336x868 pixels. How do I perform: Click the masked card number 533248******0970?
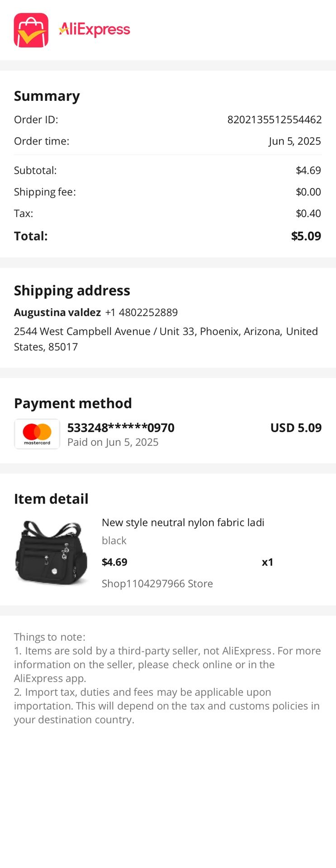pyautogui.click(x=121, y=428)
